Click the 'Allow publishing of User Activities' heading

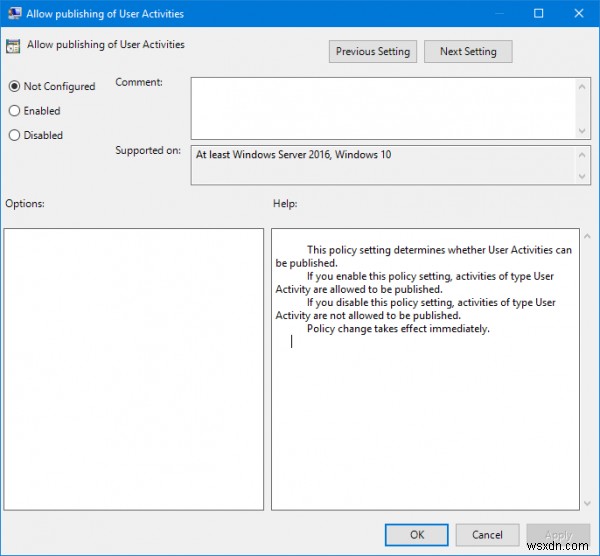[106, 44]
